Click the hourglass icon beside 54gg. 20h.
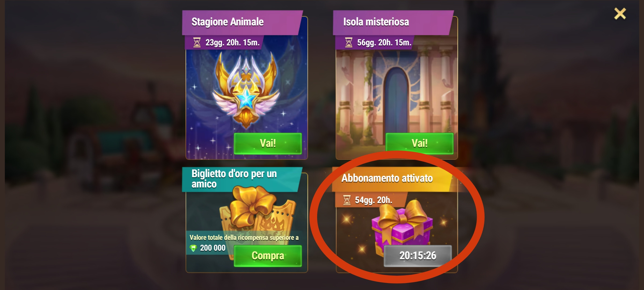The width and height of the screenshot is (644, 290). [x=347, y=200]
